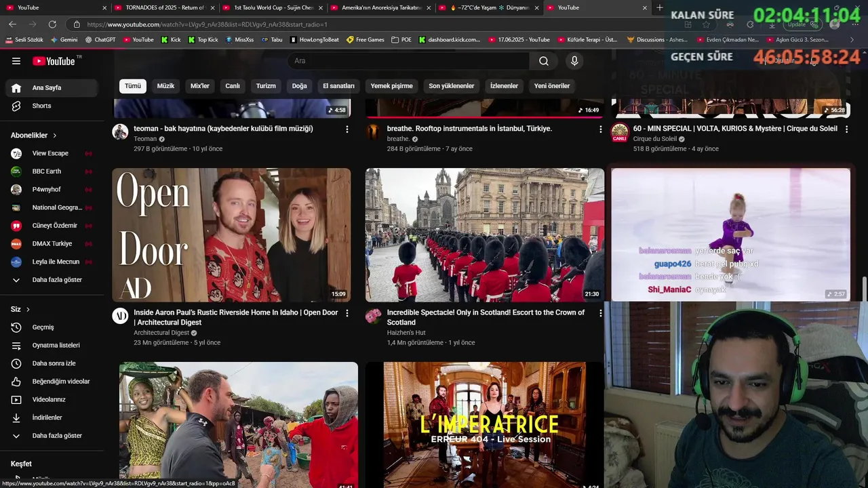The width and height of the screenshot is (868, 488).
Task: Open Ana Sayfa in sidebar
Action: tap(52, 87)
